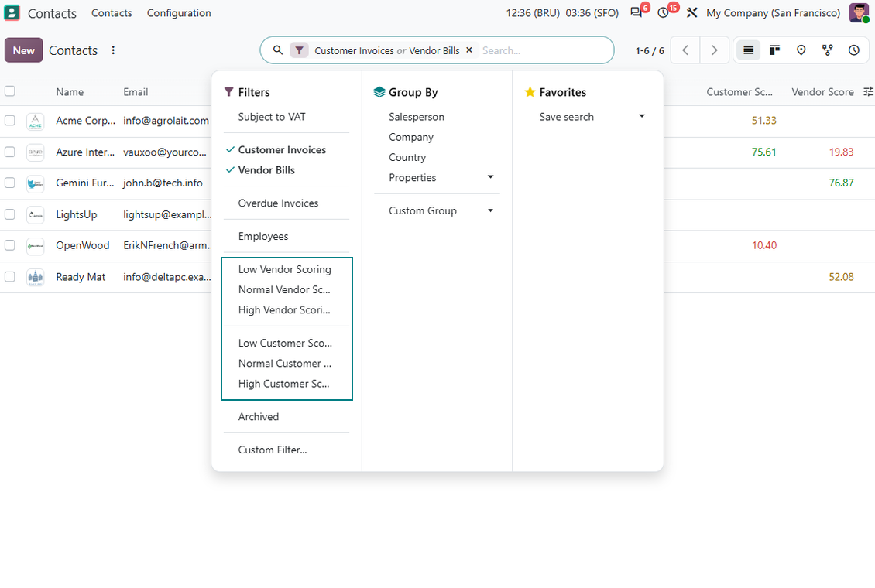Viewport: 875px width, 588px height.
Task: Open the conversations messages icon
Action: 637,12
